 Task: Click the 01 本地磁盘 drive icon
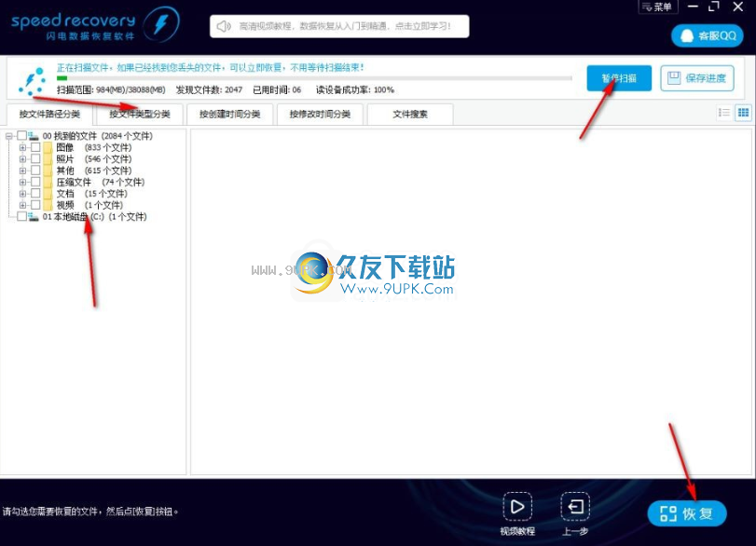[x=34, y=217]
